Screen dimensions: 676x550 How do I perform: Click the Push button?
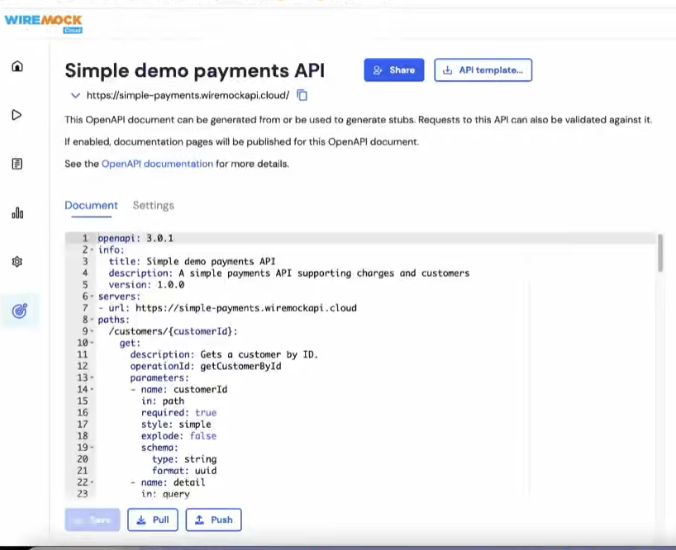[213, 520]
